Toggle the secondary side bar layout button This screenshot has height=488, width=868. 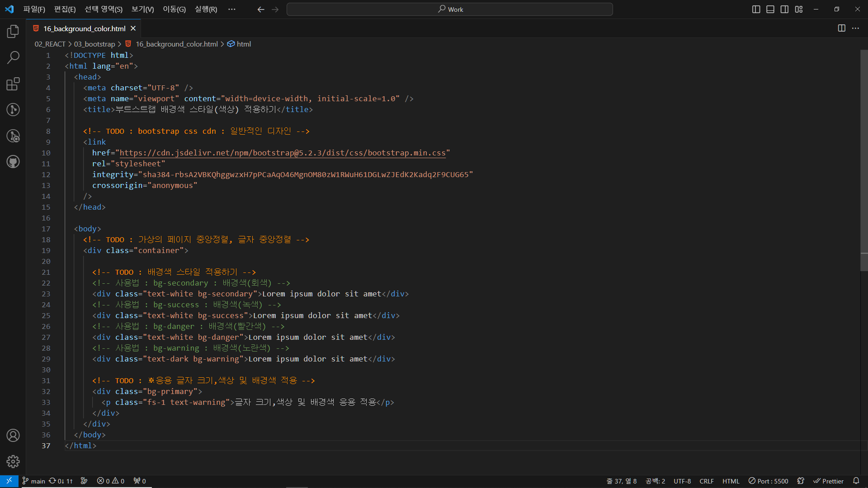click(785, 9)
